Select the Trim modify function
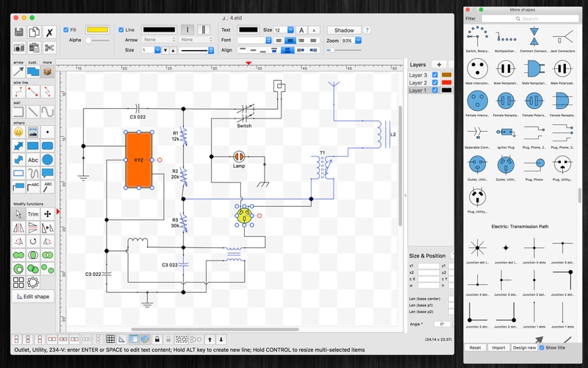This screenshot has height=368, width=588. pos(33,214)
